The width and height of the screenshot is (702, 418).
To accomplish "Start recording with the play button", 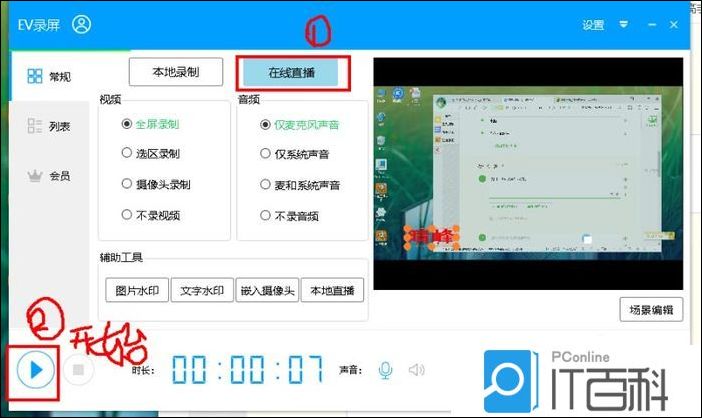I will click(35, 370).
